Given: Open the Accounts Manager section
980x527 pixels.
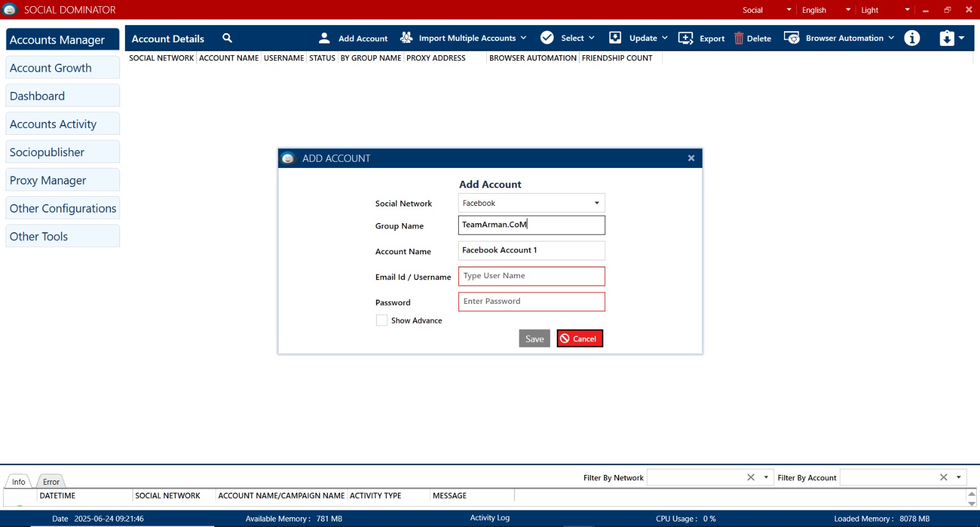Looking at the screenshot, I should (62, 39).
